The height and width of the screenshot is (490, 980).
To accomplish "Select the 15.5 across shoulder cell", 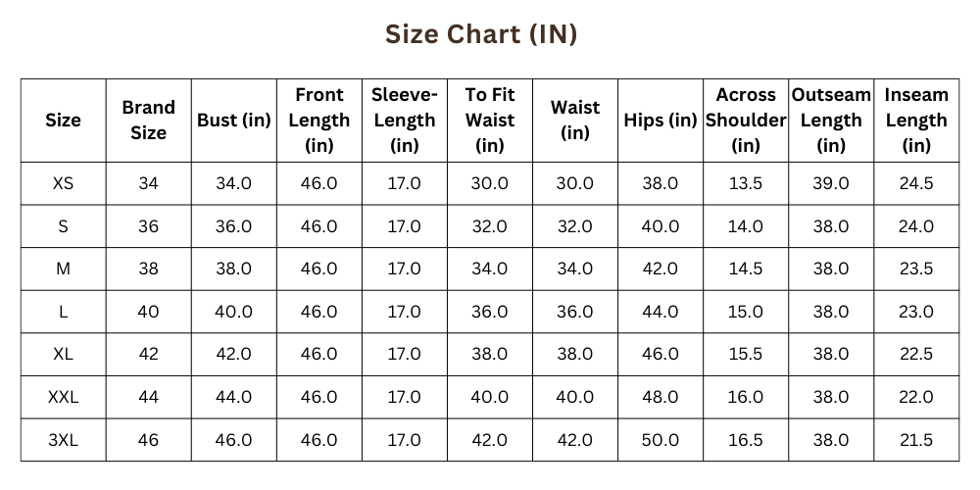I will coord(745,354).
